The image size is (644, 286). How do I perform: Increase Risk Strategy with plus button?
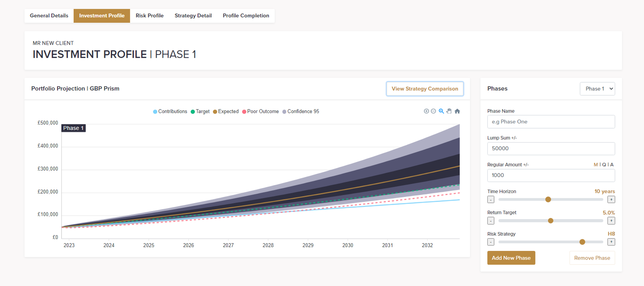pyautogui.click(x=611, y=242)
